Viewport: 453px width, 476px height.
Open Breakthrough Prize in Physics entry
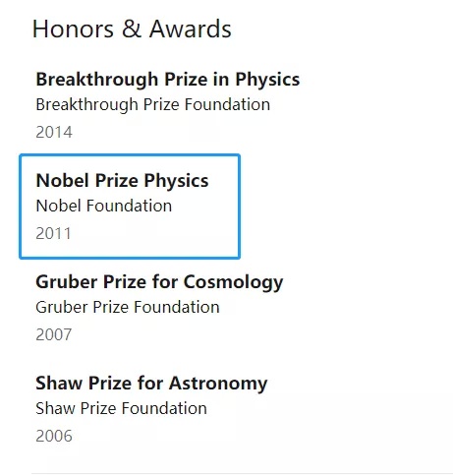pos(168,80)
